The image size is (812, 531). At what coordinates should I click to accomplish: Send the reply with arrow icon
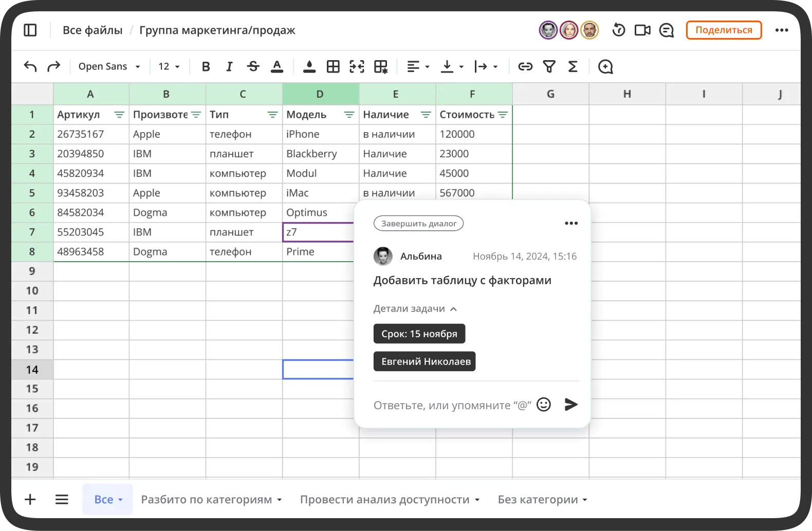[570, 405]
